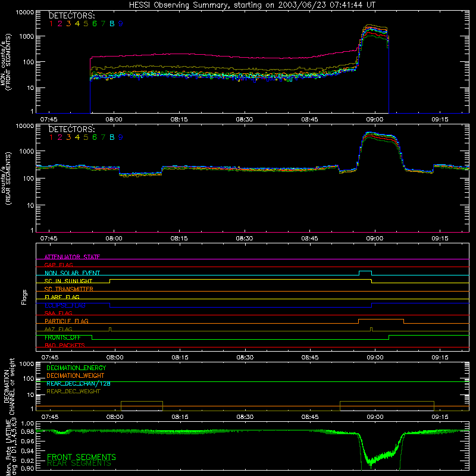
Task: Click the 09:15 time tick under the rear segments plot
Action: tap(440, 239)
